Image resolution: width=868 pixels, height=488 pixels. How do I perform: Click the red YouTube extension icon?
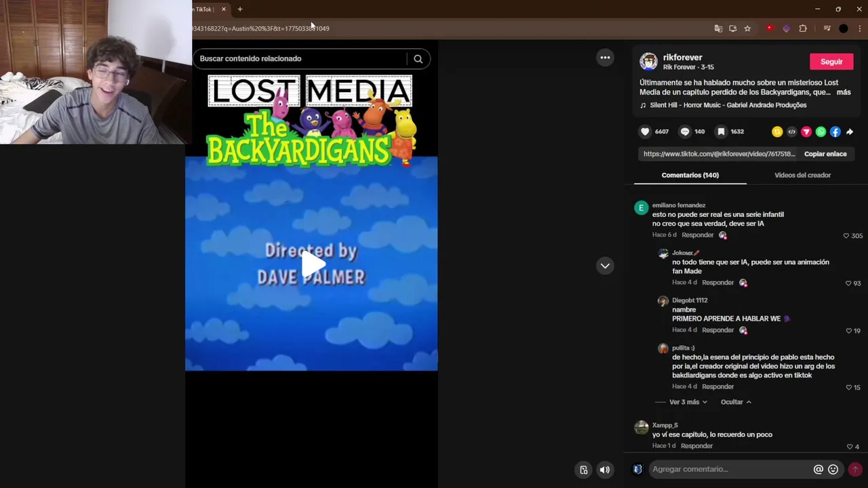(x=770, y=28)
